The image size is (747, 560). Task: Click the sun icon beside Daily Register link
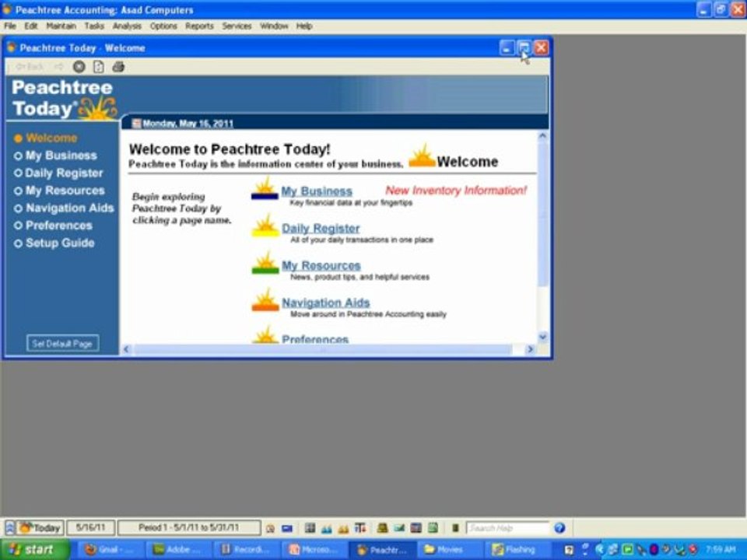(x=265, y=226)
